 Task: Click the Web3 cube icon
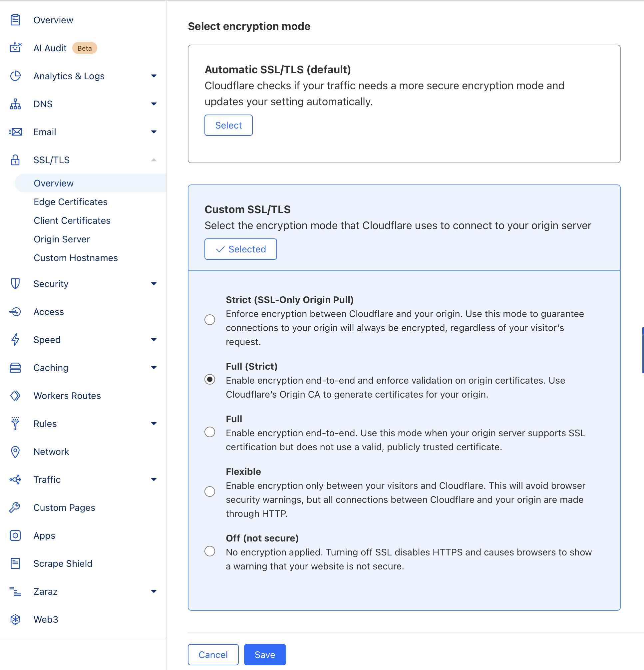click(x=15, y=619)
